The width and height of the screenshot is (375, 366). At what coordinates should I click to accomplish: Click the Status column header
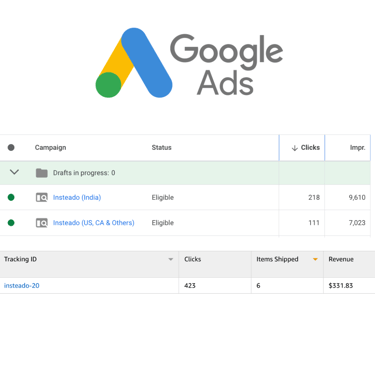click(162, 147)
